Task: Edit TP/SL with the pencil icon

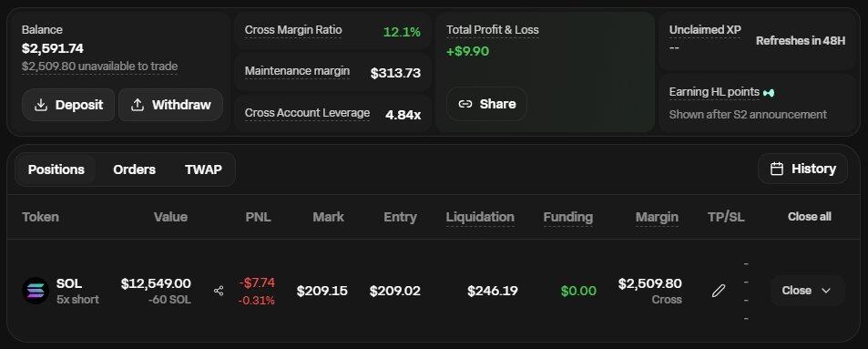Action: click(x=719, y=291)
